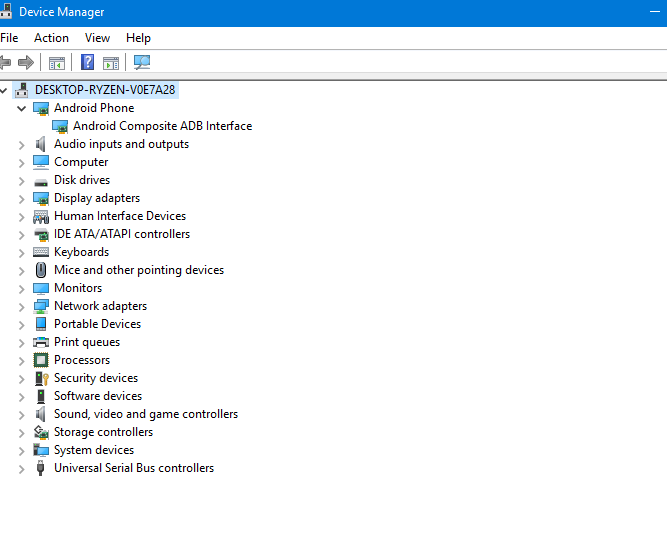
Task: Open the Help menu
Action: click(139, 38)
